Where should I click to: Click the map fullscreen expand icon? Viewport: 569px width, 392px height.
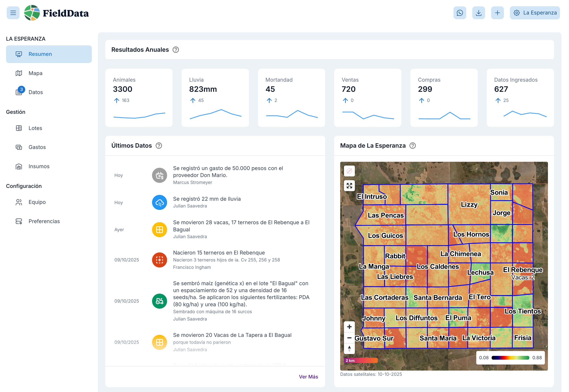pos(349,186)
